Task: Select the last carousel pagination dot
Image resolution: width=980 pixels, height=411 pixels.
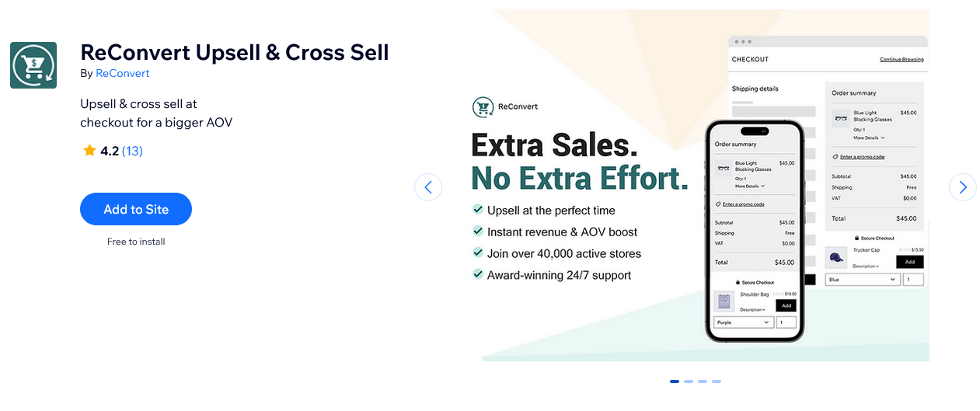Action: click(717, 381)
